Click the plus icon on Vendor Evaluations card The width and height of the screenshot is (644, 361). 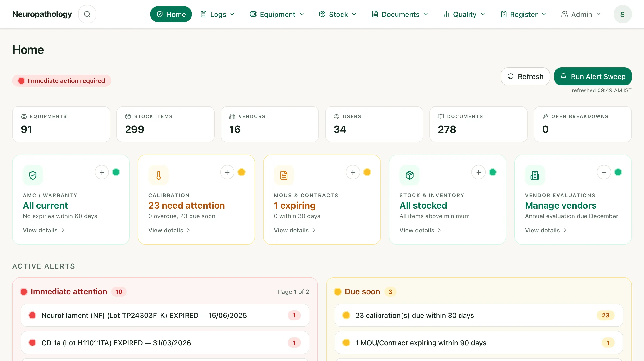(x=604, y=172)
